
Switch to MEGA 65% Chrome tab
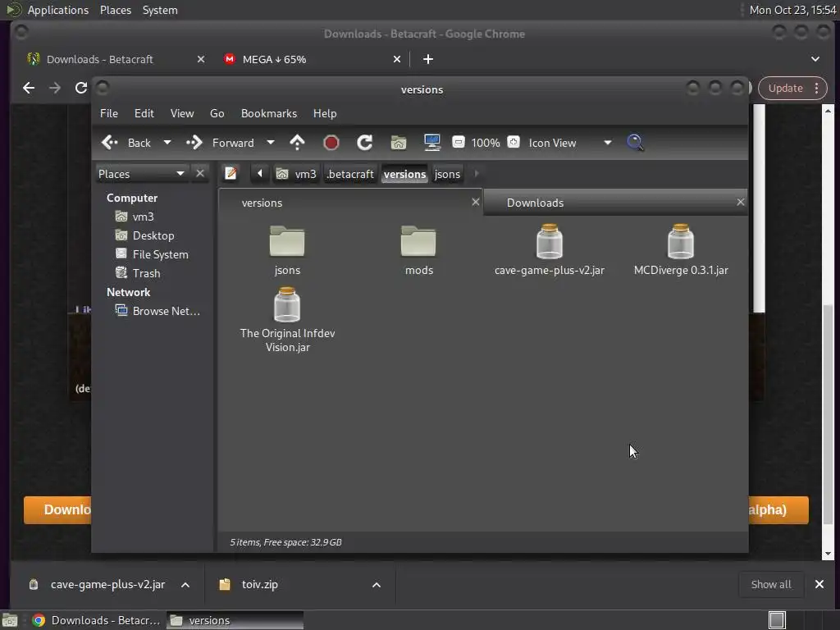coord(274,59)
